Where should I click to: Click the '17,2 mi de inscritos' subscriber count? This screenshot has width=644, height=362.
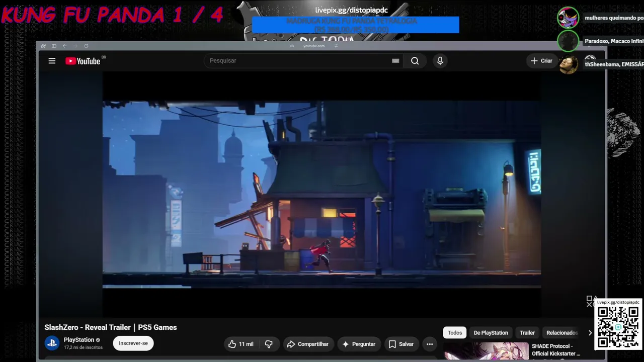83,347
